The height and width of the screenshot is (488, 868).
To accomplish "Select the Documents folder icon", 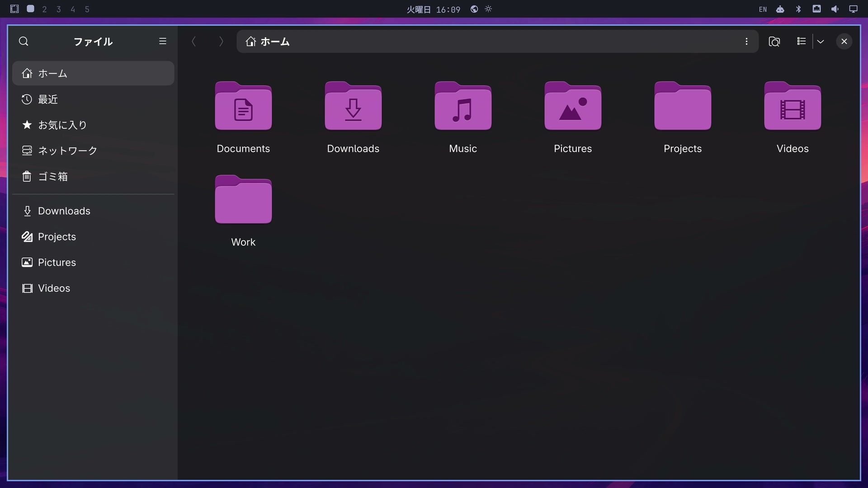I will click(243, 106).
